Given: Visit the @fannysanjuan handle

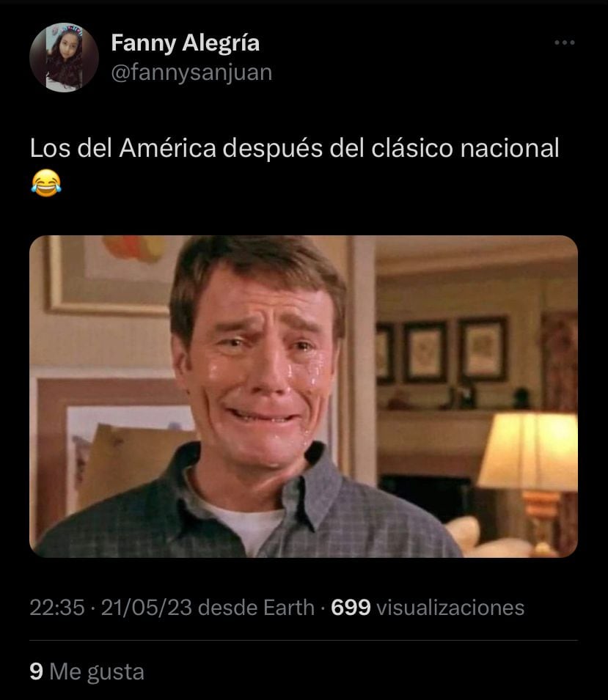Looking at the screenshot, I should coord(191,73).
